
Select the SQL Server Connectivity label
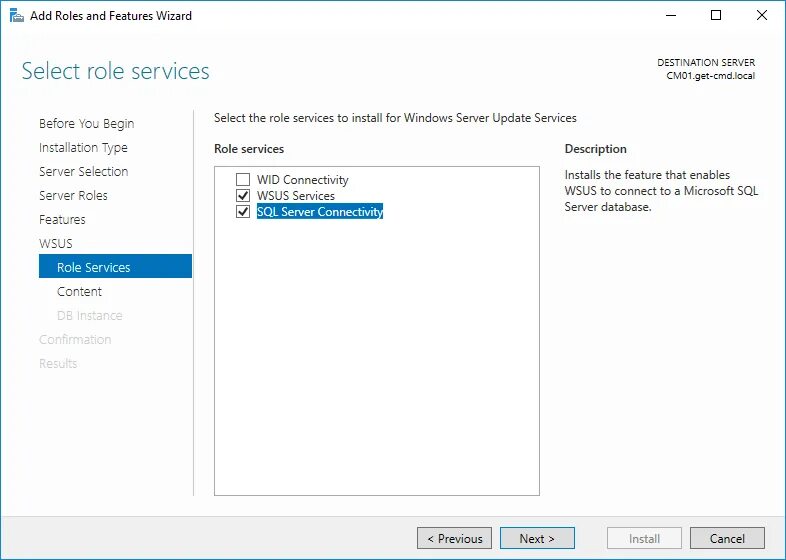coord(320,212)
